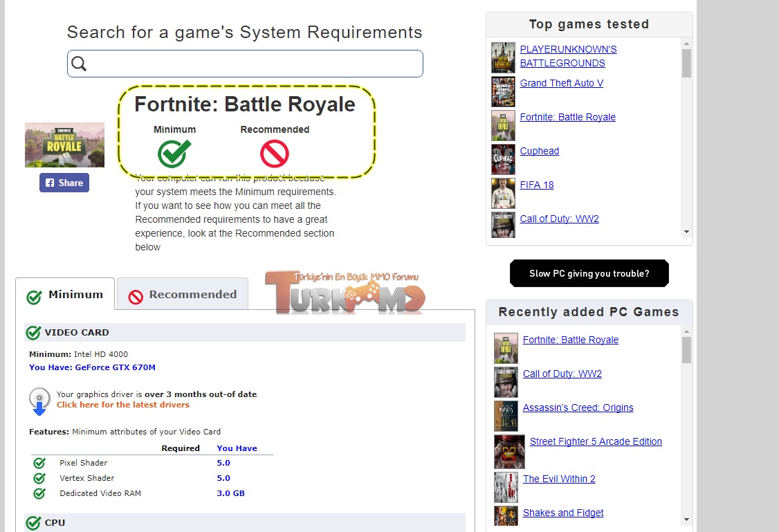
Task: Click the magnifier icon in search box
Action: click(79, 64)
